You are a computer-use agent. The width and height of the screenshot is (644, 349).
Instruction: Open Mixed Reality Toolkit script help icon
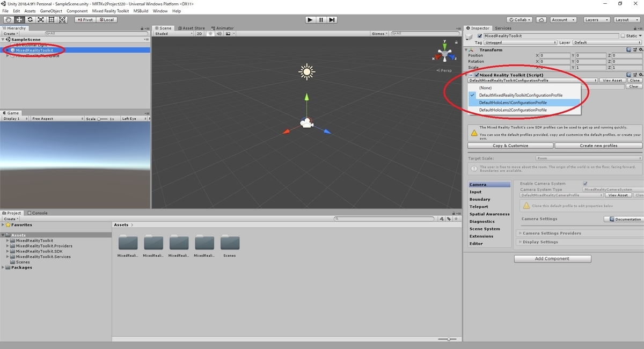[628, 75]
